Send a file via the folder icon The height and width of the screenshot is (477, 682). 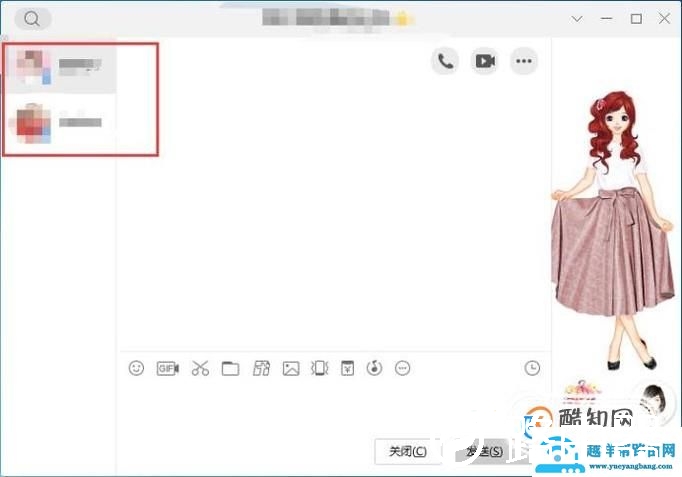pos(230,368)
